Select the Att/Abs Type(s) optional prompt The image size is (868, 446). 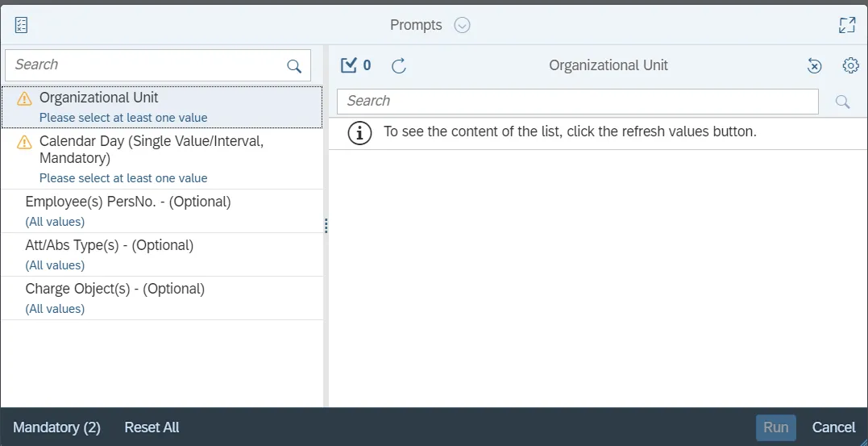click(161, 254)
